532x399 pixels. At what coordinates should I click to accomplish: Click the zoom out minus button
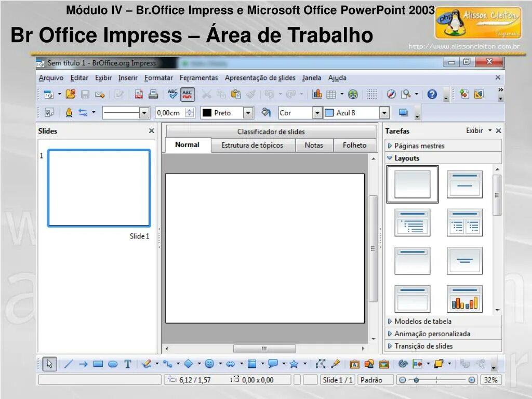[x=403, y=380]
